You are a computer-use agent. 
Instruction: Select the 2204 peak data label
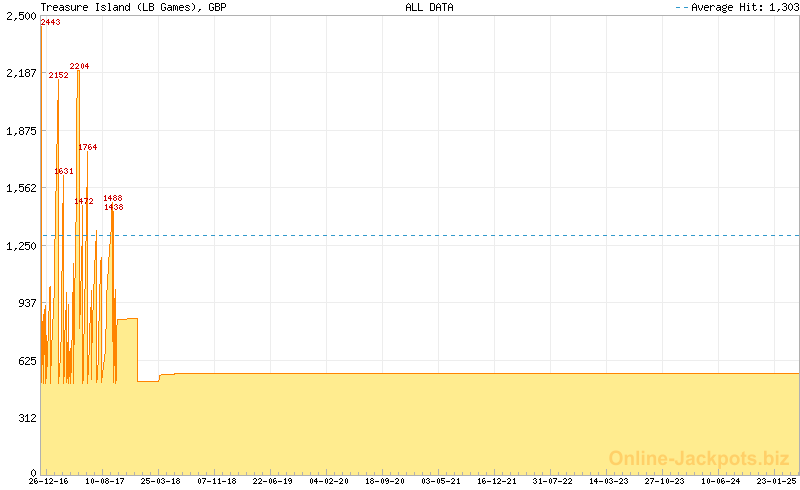80,66
